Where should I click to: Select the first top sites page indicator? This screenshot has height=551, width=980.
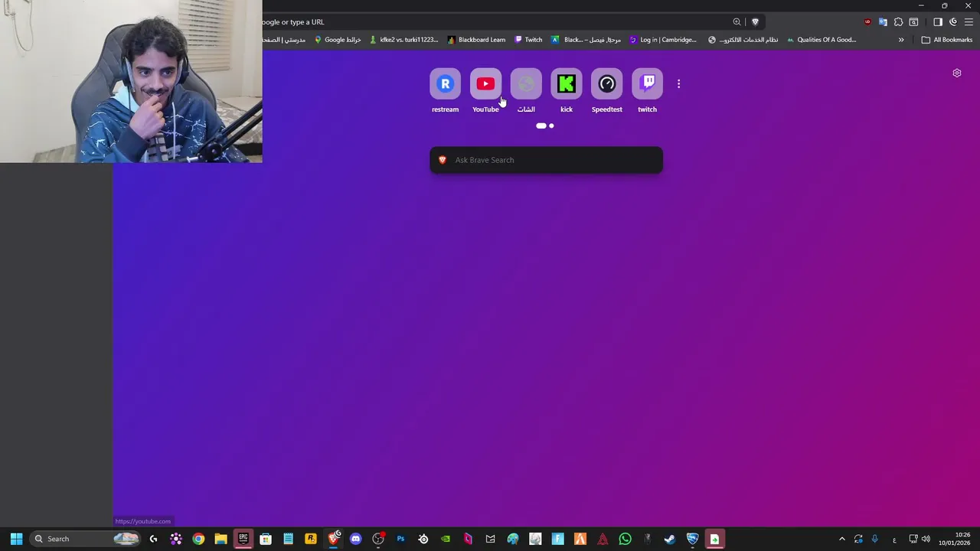click(541, 126)
